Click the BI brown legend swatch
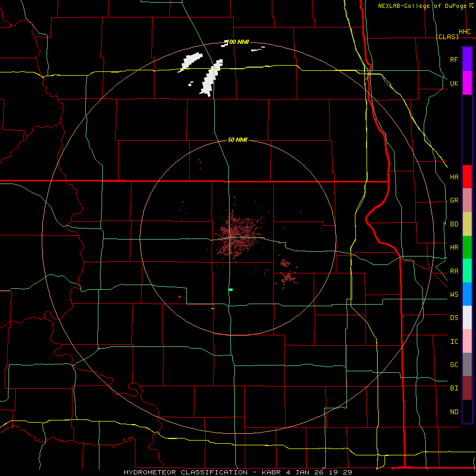Viewport: 476px width, 476px height. tap(467, 388)
